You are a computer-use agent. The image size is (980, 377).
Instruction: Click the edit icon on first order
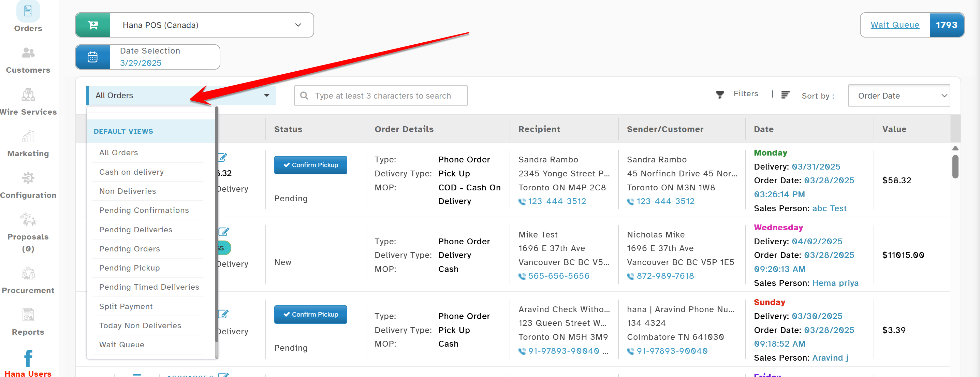tap(223, 157)
